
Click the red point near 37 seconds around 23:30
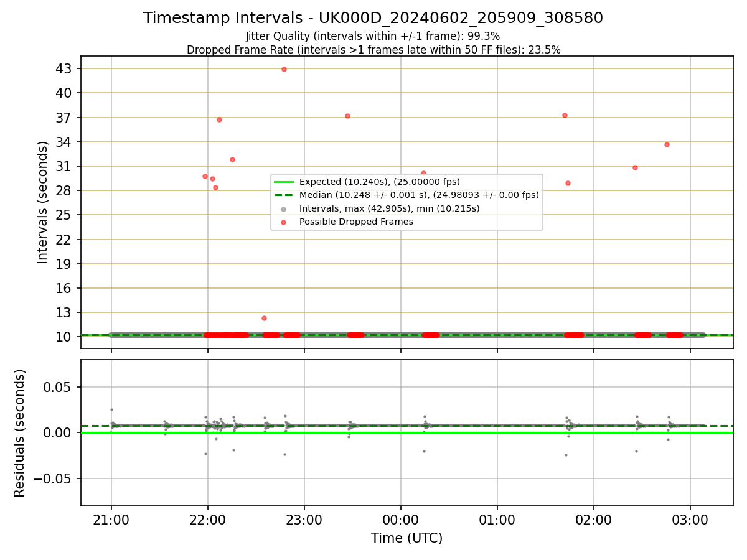347,116
